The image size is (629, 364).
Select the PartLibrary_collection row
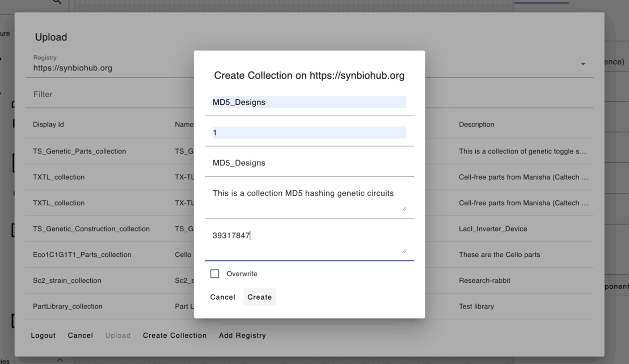click(x=309, y=306)
